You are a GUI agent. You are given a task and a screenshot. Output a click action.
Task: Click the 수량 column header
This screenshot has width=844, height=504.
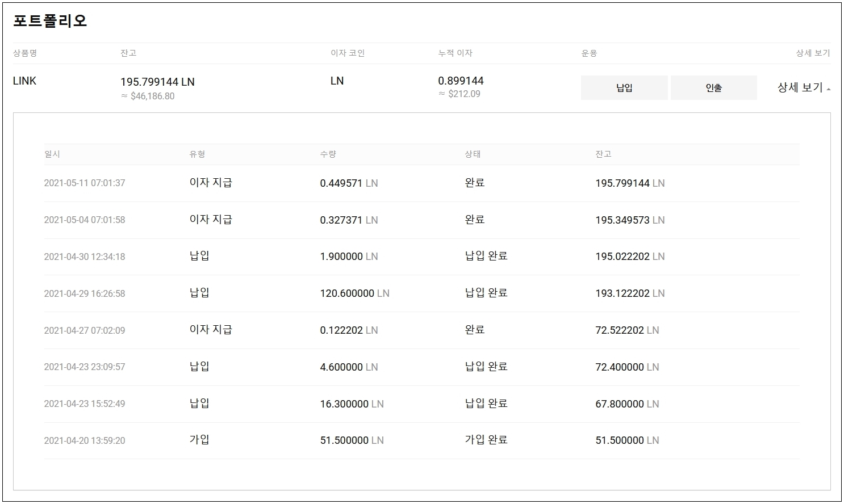tap(328, 154)
